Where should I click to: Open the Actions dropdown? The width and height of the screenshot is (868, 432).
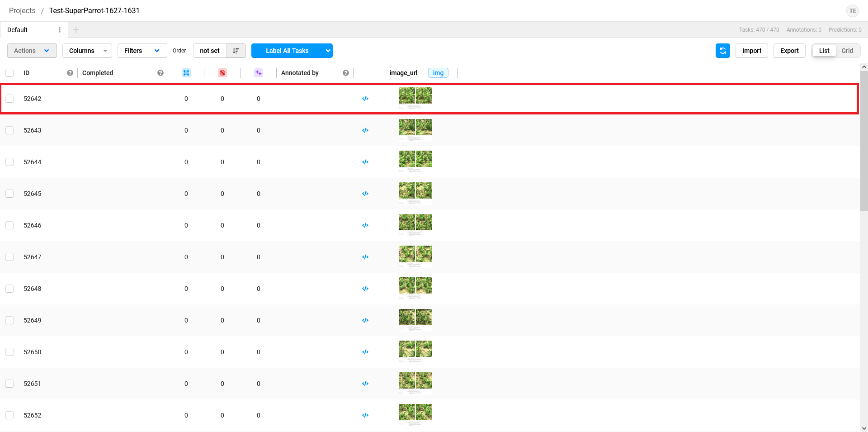point(32,51)
